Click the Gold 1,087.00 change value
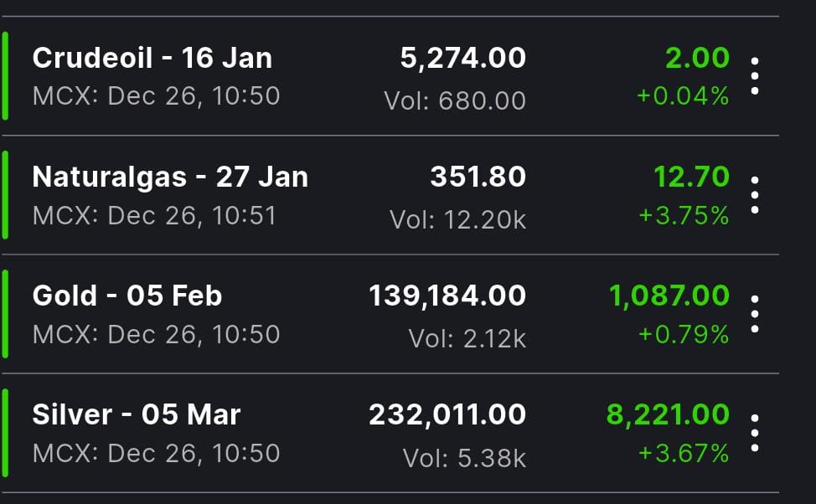The image size is (816, 504). click(x=669, y=296)
